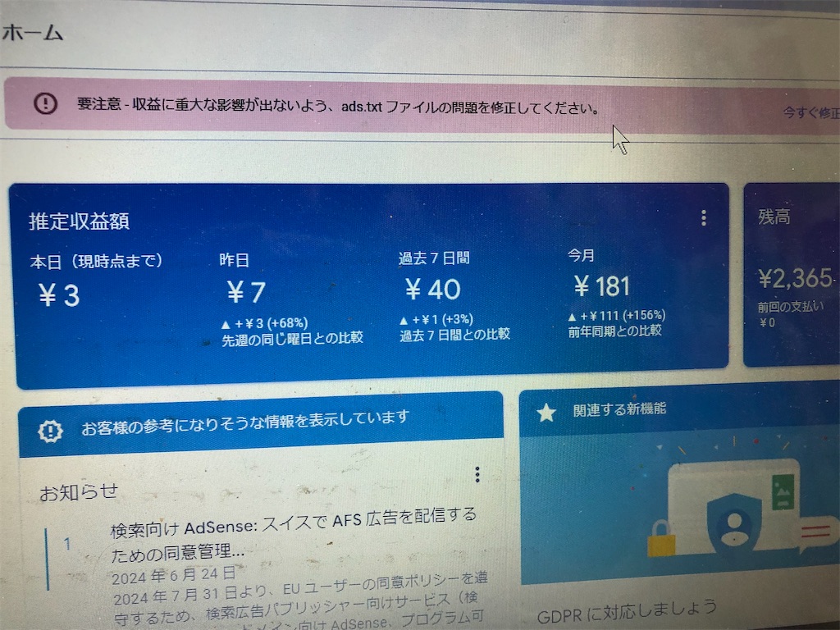Click announcement date 2024 年 6 月 24 日

174,576
